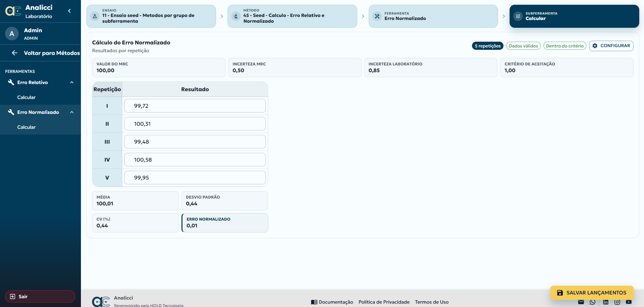
Task: Click the tools icon in Ferramenta breadcrumb
Action: 377,16
